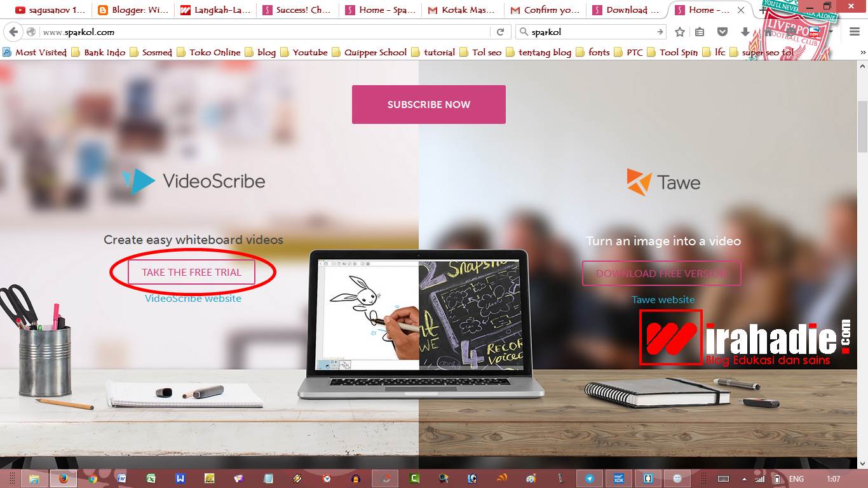Open the VideoScribe website link
The width and height of the screenshot is (868, 488).
[193, 298]
